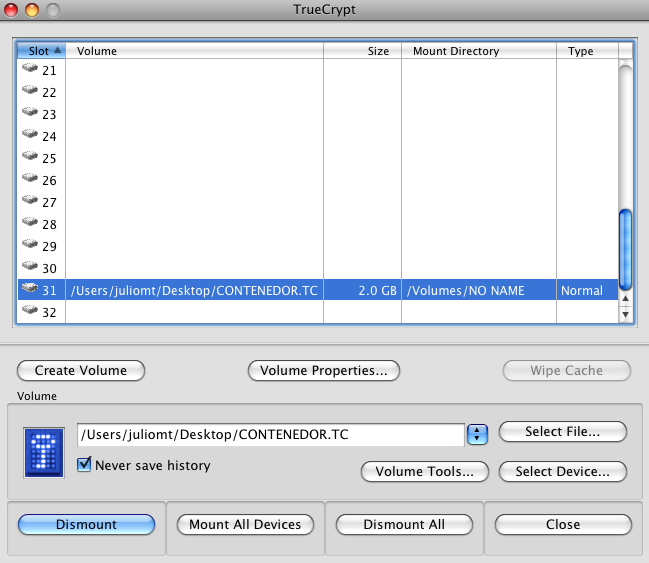The height and width of the screenshot is (563, 649).
Task: Click the Normal type cell
Action: point(587,290)
